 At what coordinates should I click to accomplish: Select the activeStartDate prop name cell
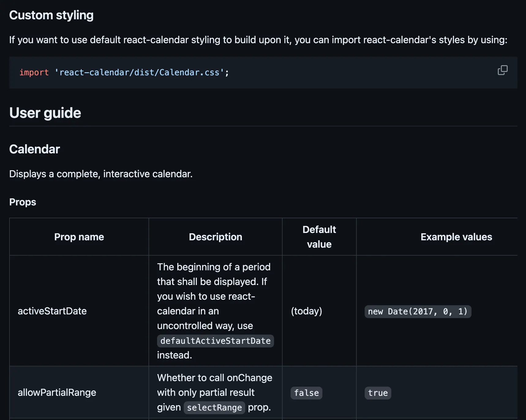point(52,311)
